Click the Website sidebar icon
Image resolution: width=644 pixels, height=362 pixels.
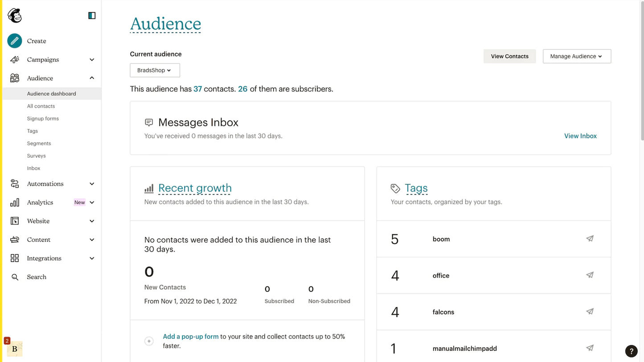click(x=15, y=221)
